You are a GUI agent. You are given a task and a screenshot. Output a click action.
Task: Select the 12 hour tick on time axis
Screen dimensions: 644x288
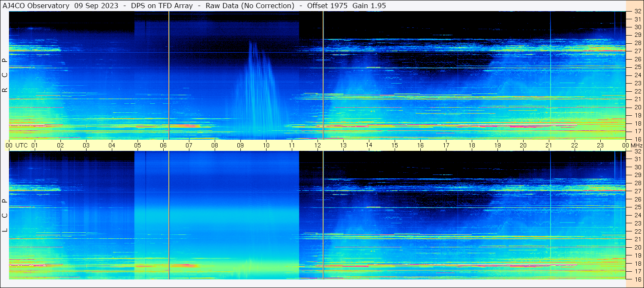click(x=318, y=145)
